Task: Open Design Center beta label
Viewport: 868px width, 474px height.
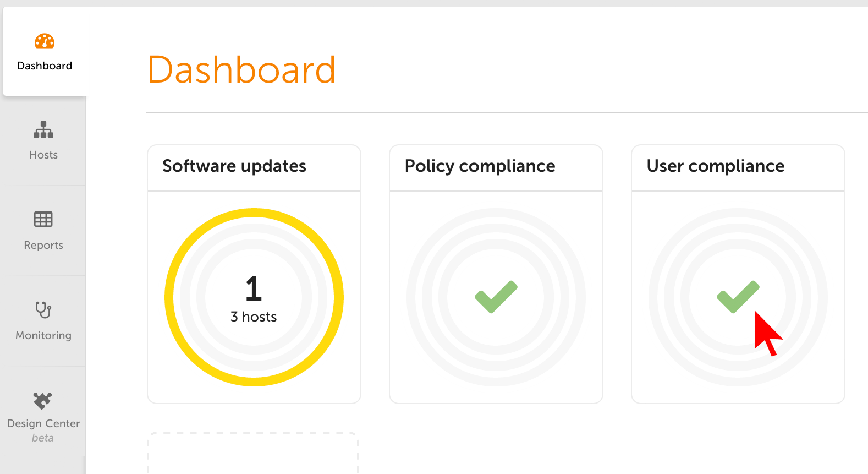Action: 43,424
